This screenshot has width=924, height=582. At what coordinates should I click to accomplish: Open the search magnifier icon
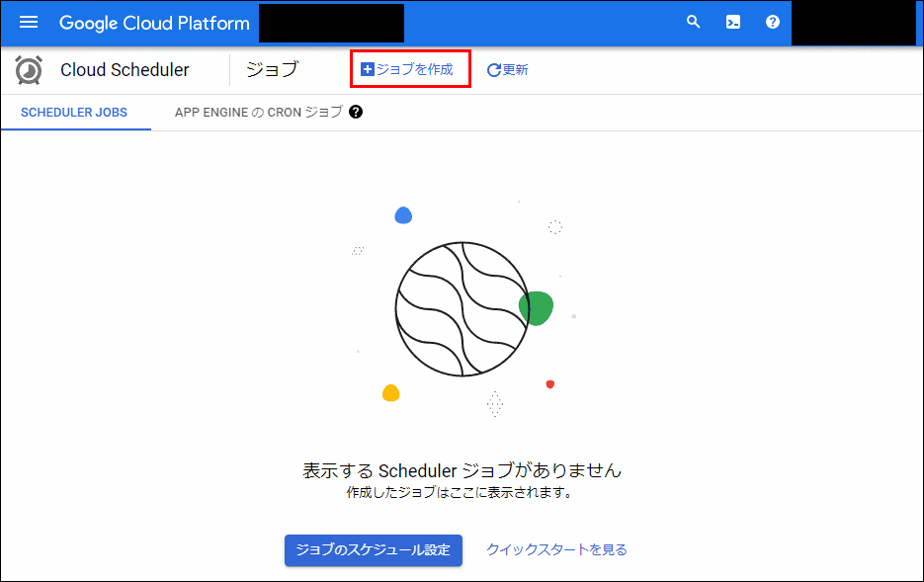[x=693, y=23]
